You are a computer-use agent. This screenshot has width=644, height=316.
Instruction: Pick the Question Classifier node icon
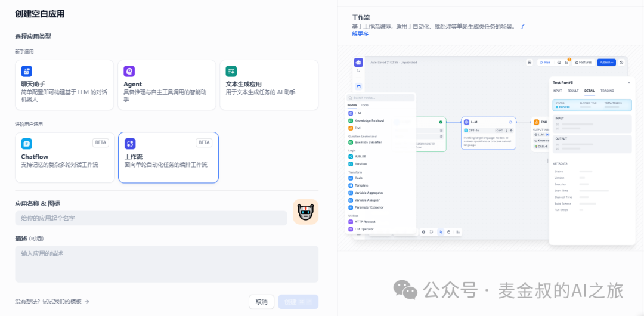coord(351,142)
